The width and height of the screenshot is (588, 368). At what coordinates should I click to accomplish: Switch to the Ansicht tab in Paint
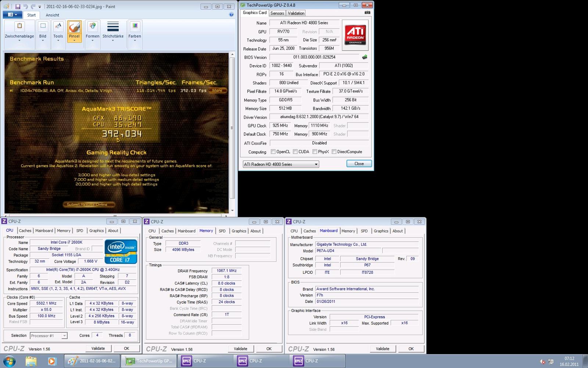coord(53,15)
